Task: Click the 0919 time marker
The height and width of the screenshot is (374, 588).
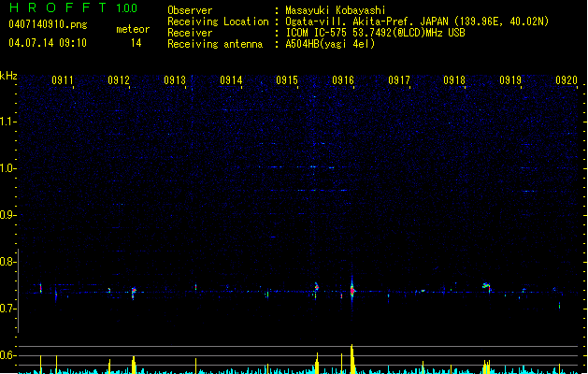Action: (x=510, y=80)
